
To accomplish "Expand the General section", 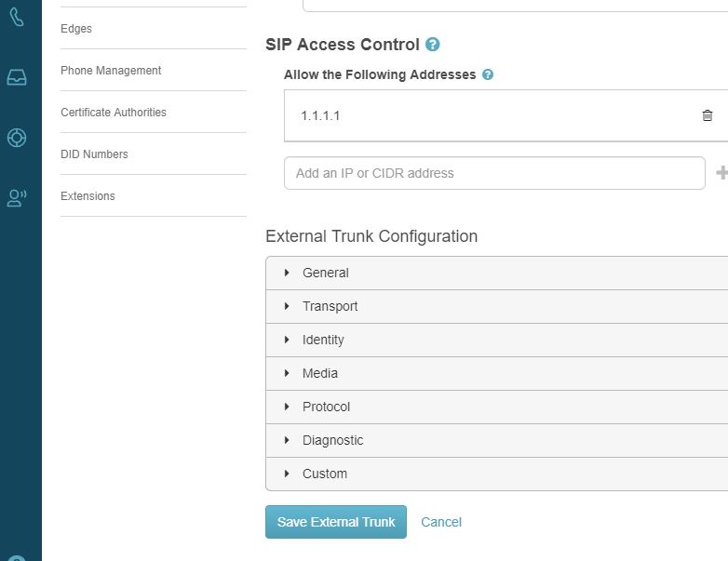I will pos(325,273).
